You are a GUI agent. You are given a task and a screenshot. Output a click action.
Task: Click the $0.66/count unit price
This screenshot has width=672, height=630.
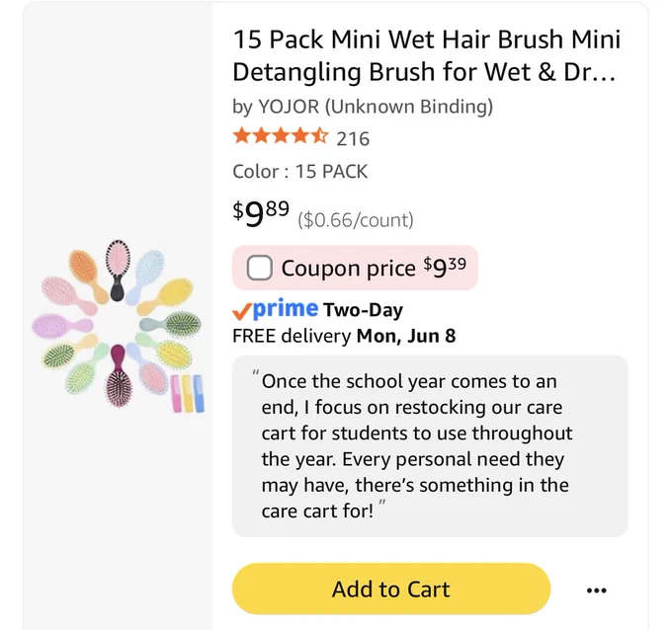point(356,219)
